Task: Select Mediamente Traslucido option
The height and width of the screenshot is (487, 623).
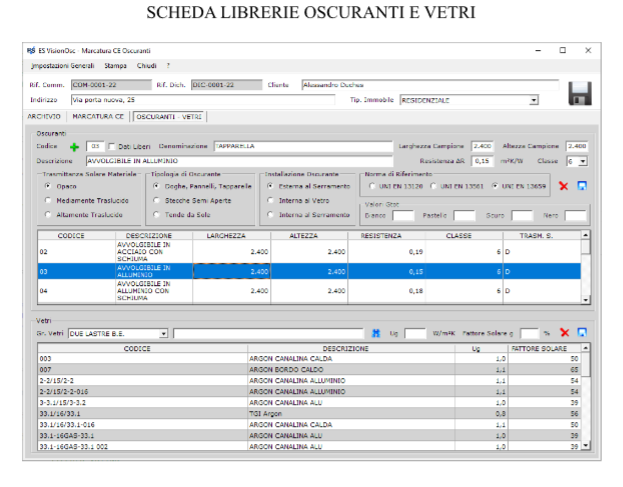Action: click(48, 200)
